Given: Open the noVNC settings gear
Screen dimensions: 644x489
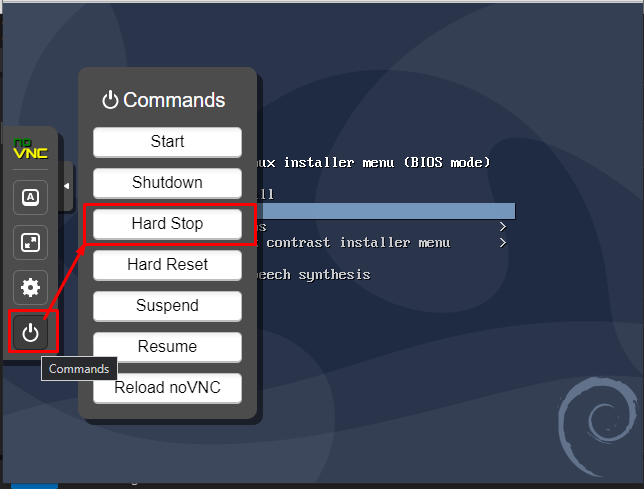Looking at the screenshot, I should click(30, 288).
